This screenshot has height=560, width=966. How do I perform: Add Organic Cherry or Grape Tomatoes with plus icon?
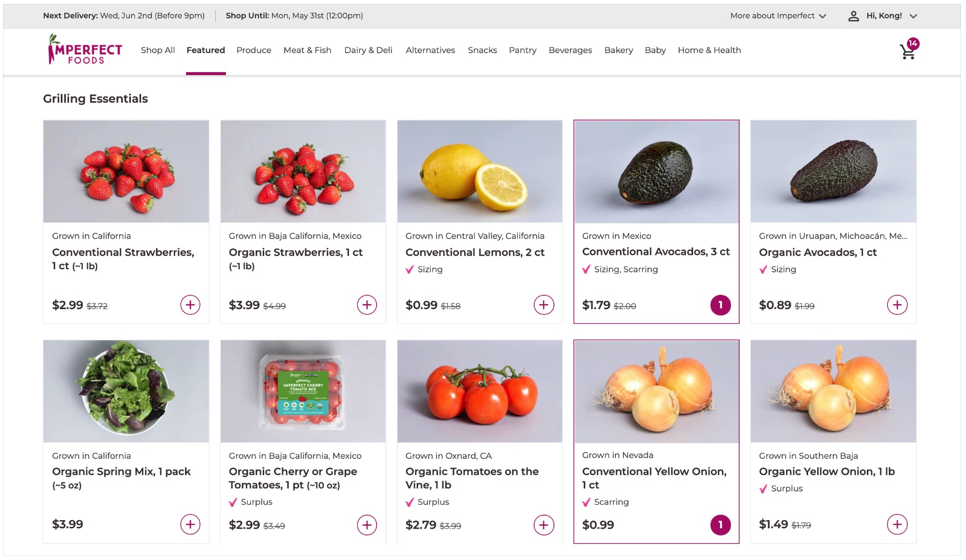pos(367,524)
